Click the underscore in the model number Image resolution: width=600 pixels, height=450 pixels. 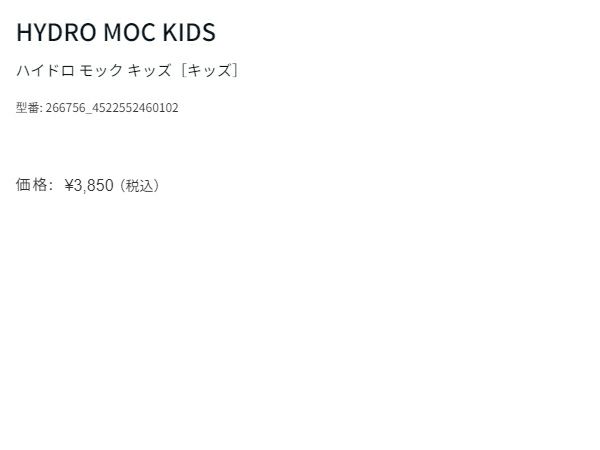pyautogui.click(x=88, y=110)
